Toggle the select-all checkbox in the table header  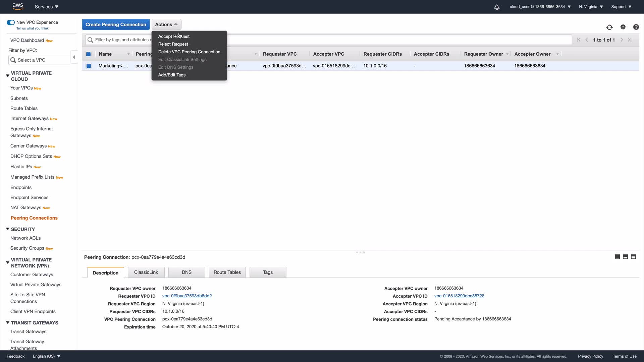point(89,54)
